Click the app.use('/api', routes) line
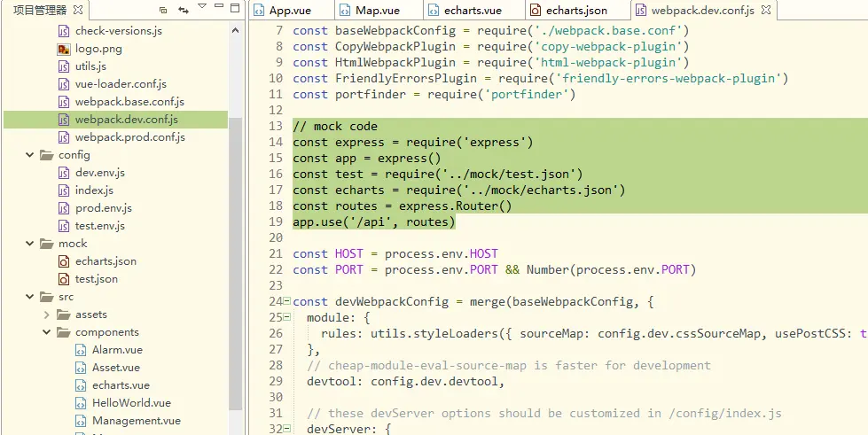Image resolution: width=868 pixels, height=435 pixels. coord(373,221)
